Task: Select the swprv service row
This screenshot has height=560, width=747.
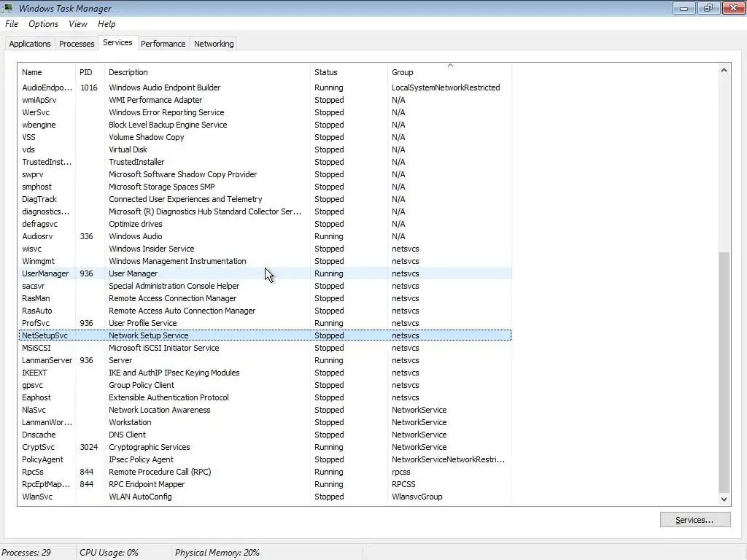Action: [265, 174]
